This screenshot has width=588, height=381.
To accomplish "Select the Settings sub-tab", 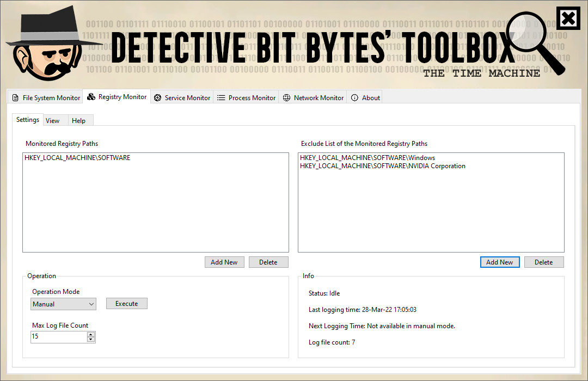I will coord(28,120).
